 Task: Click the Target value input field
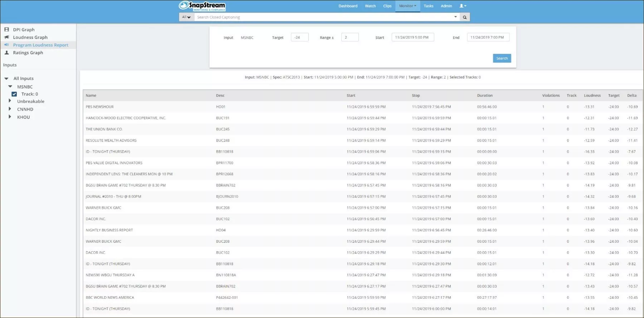tap(299, 38)
